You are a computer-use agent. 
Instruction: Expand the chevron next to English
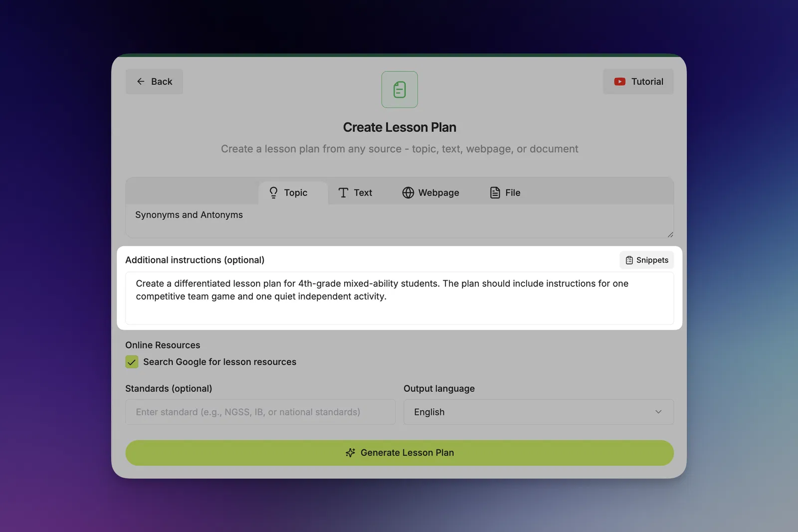(658, 412)
